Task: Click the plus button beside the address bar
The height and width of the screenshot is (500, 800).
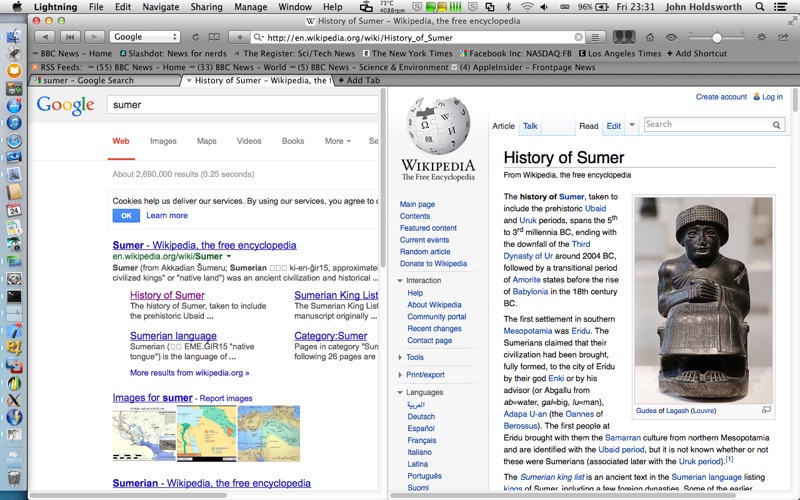Action: pyautogui.click(x=239, y=37)
